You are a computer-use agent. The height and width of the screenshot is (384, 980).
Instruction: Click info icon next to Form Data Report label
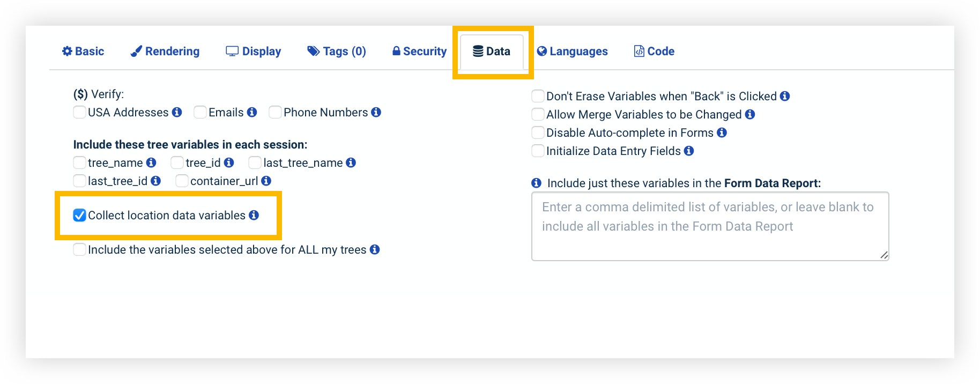point(536,183)
